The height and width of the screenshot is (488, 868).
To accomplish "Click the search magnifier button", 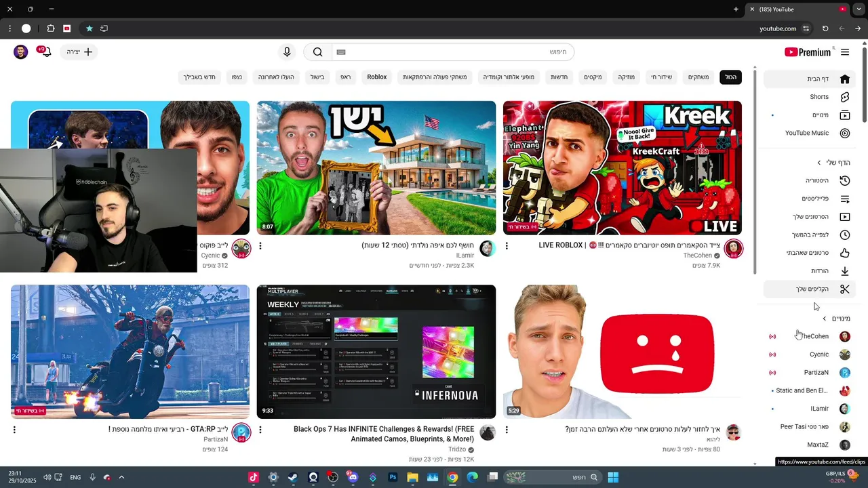I will [318, 52].
